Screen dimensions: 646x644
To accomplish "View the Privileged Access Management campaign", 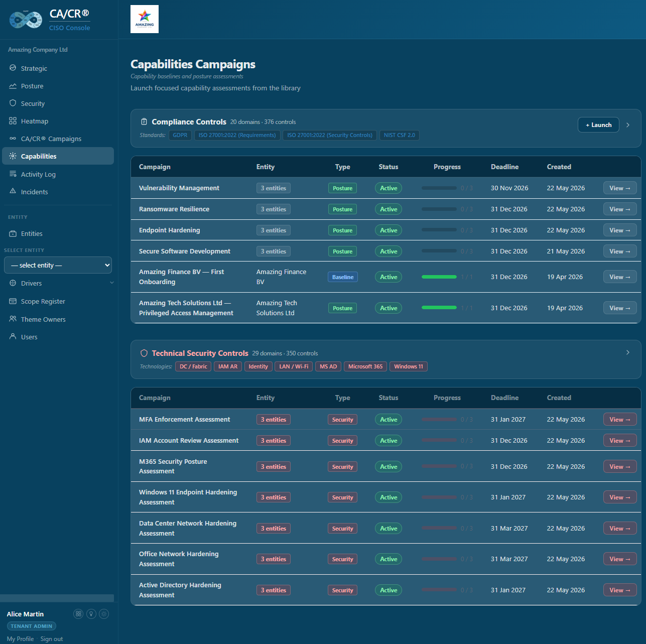I will (620, 308).
